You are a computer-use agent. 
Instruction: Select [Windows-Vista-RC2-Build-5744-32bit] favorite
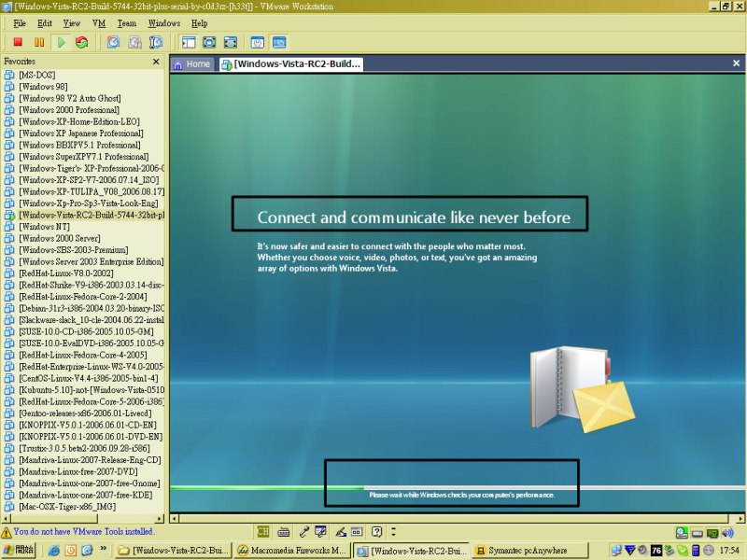coord(92,215)
